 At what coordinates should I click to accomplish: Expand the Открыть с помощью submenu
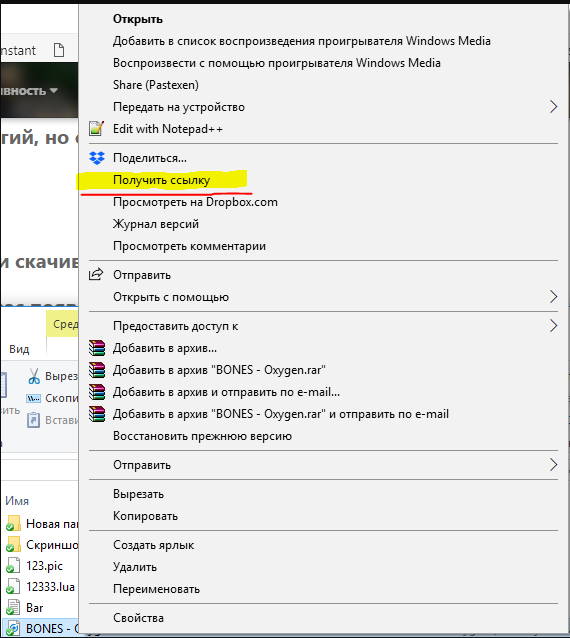click(x=553, y=297)
